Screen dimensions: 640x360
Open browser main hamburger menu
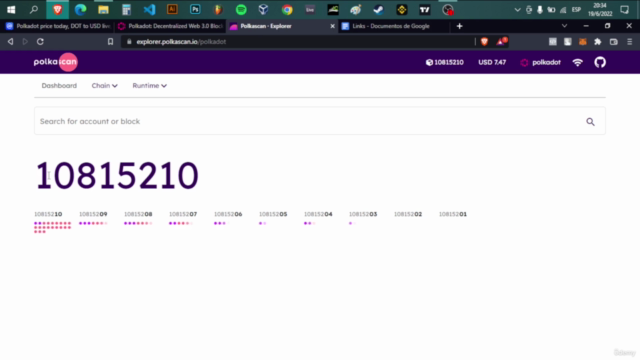point(629,42)
